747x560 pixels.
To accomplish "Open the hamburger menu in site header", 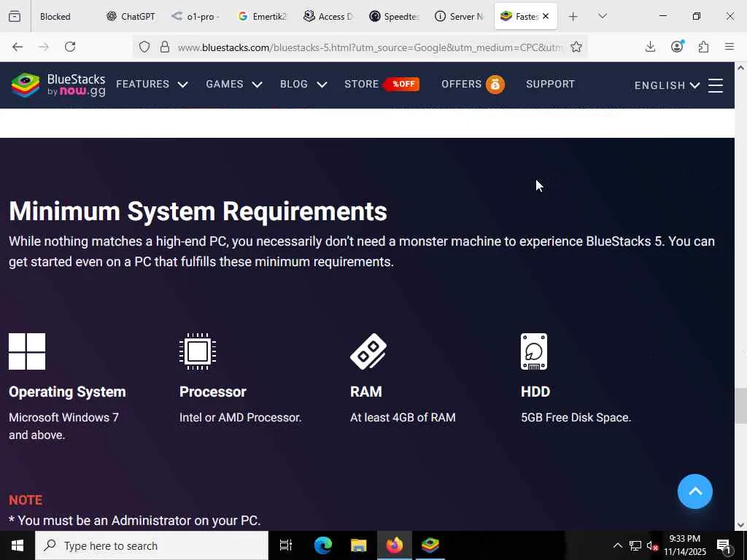I will coord(716,85).
